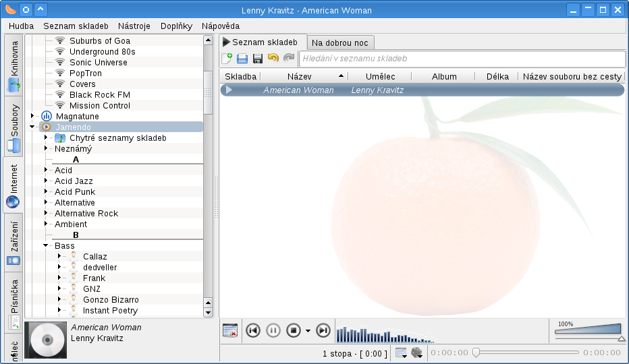Expand the Neznámý genre
629x364 pixels.
(x=46, y=148)
